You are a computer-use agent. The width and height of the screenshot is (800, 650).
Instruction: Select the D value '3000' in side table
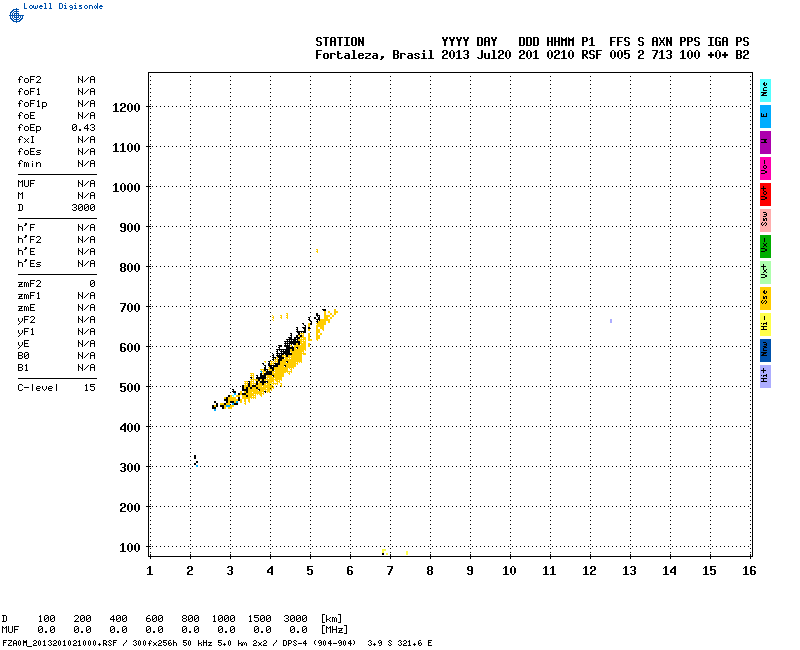pyautogui.click(x=83, y=208)
